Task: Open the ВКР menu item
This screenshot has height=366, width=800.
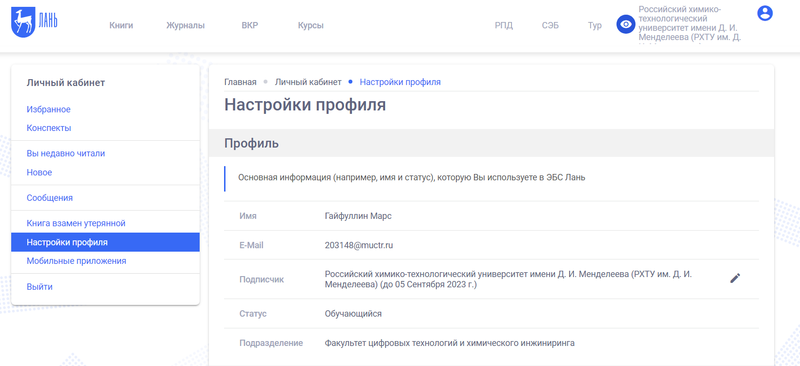Action: point(250,26)
